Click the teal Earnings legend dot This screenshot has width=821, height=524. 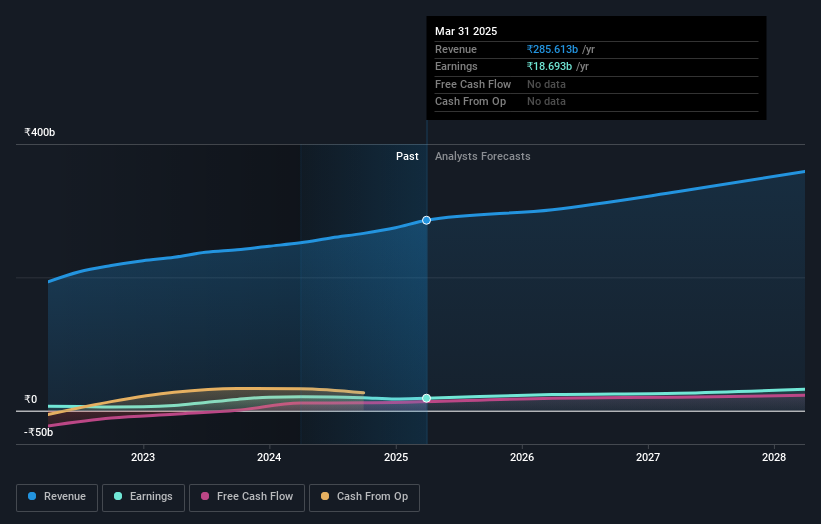(x=118, y=496)
